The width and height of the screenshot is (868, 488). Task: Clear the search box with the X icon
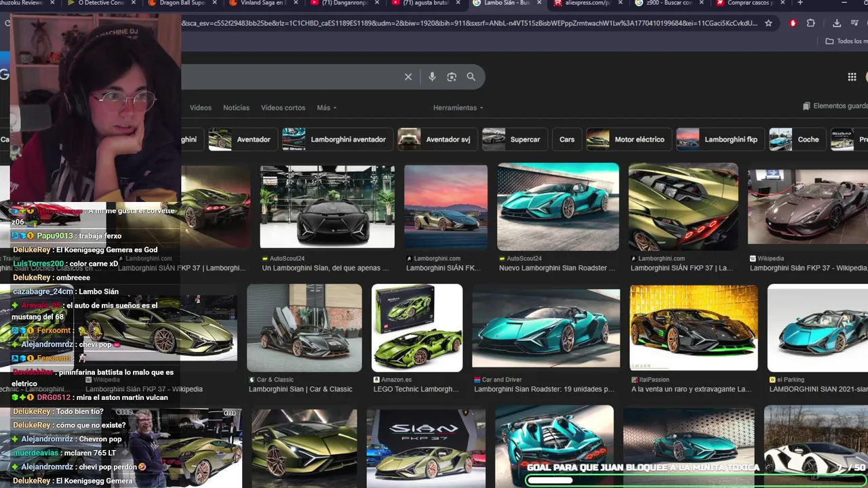(408, 77)
